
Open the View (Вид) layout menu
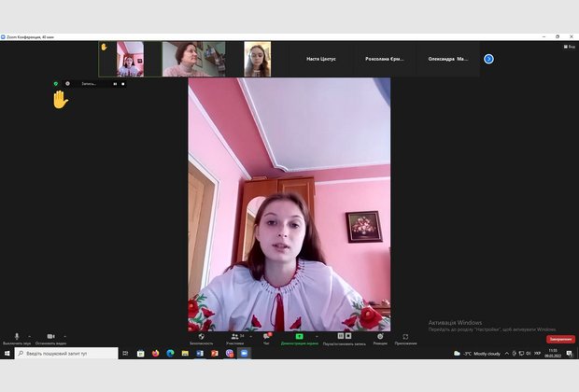click(x=569, y=45)
